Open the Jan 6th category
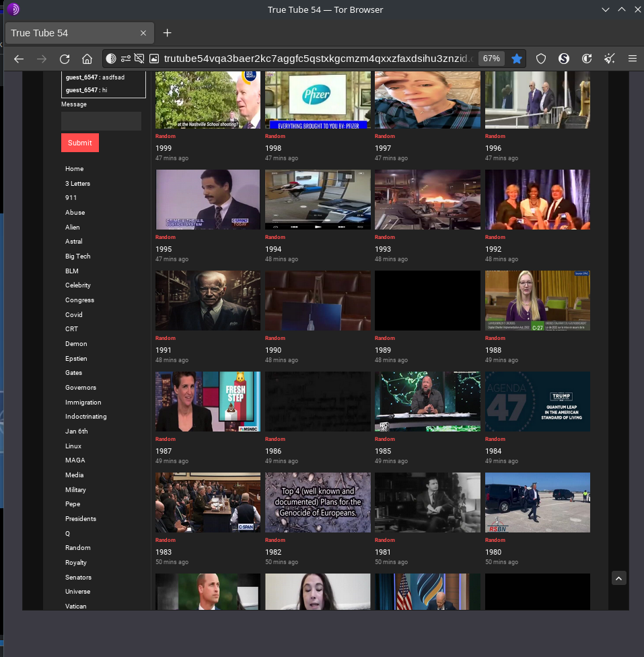644x657 pixels. point(76,431)
